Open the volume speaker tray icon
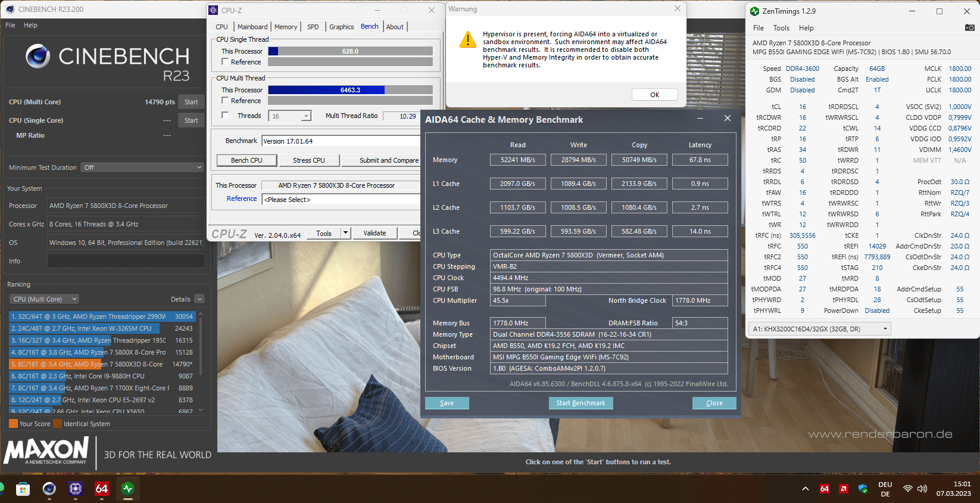 (x=922, y=489)
